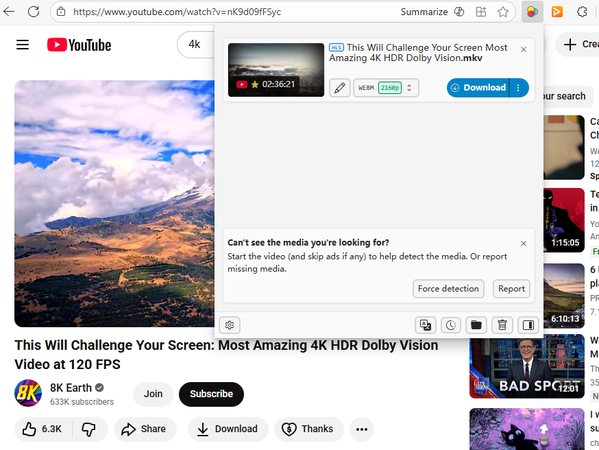Like the video showing 6.3K

pos(42,429)
